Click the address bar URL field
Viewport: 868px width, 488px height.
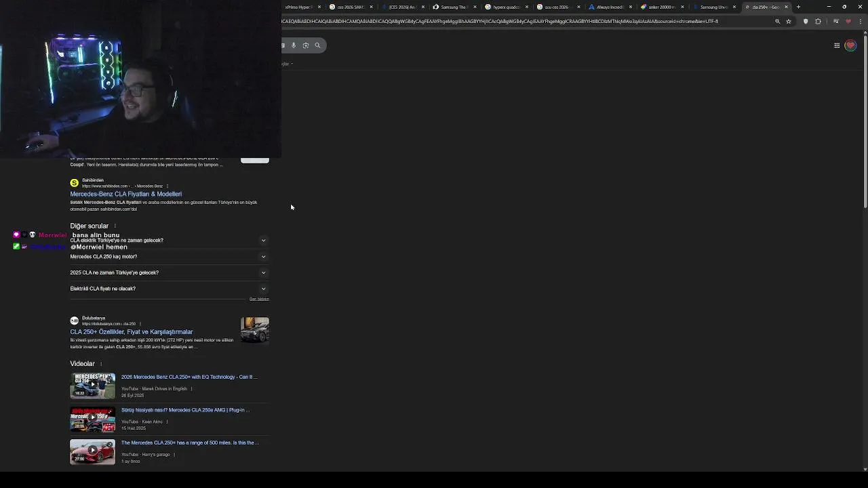[x=526, y=21]
